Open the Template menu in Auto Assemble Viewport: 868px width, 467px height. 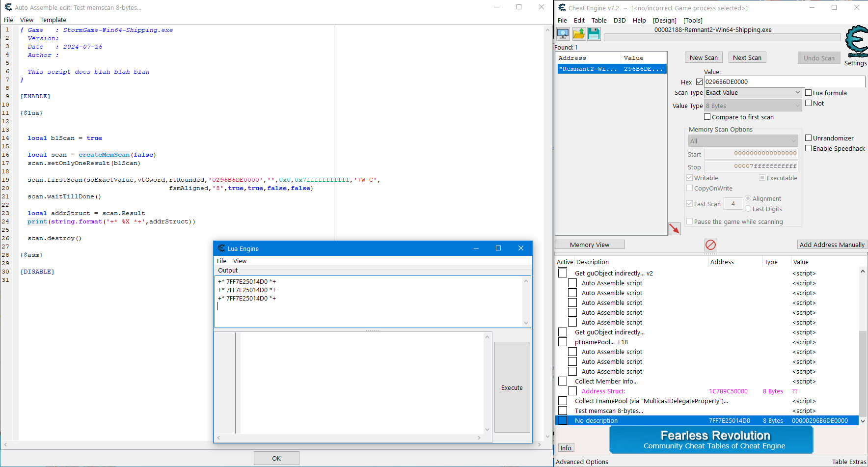point(53,20)
